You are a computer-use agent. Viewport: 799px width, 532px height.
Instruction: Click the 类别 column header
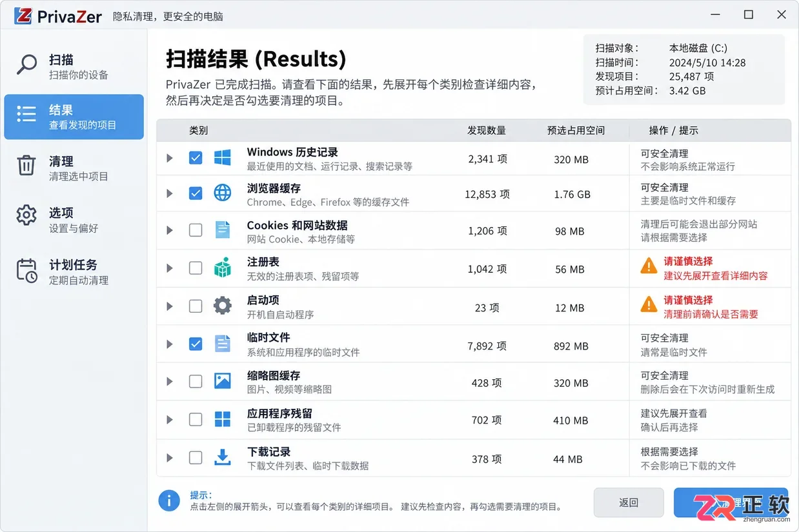point(198,130)
